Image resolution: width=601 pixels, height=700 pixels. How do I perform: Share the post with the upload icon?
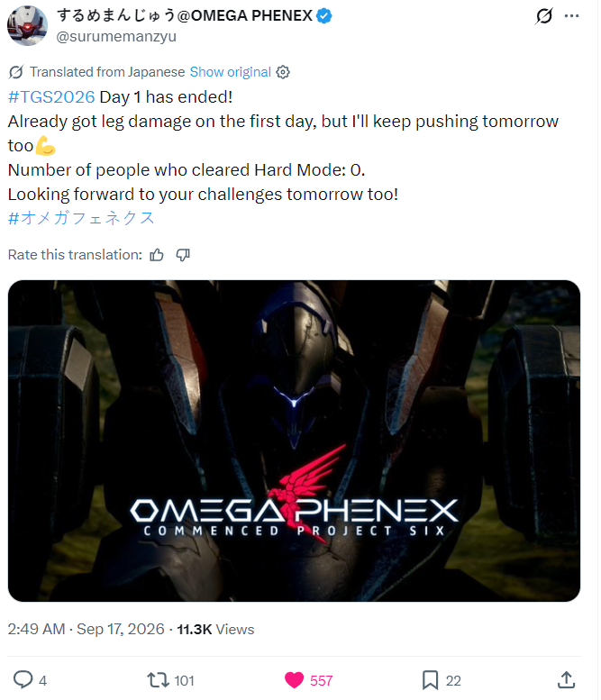[x=566, y=680]
